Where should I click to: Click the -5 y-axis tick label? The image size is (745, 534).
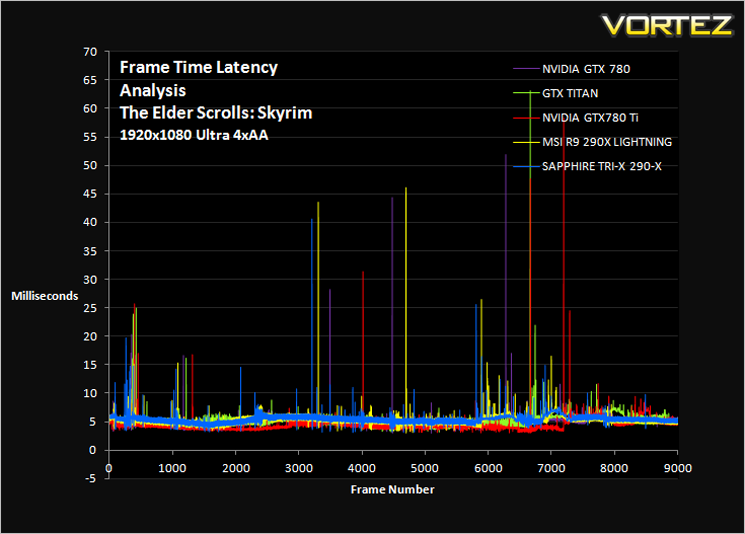pos(90,478)
